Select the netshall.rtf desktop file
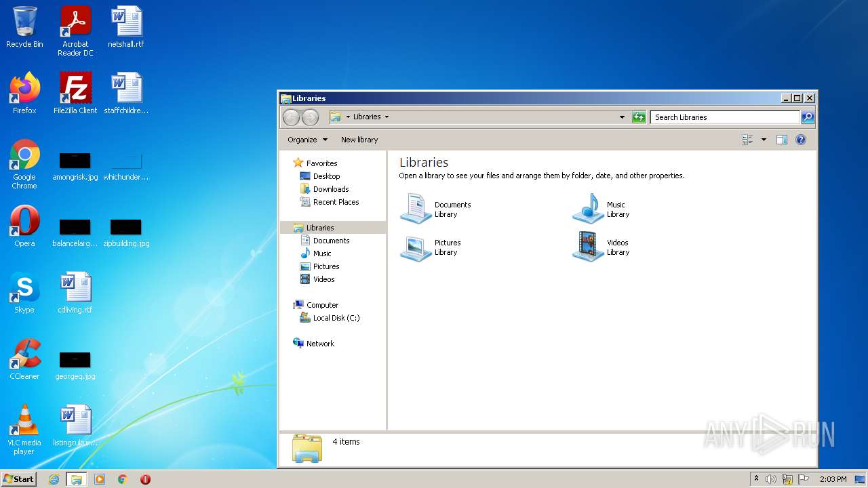 pyautogui.click(x=126, y=27)
